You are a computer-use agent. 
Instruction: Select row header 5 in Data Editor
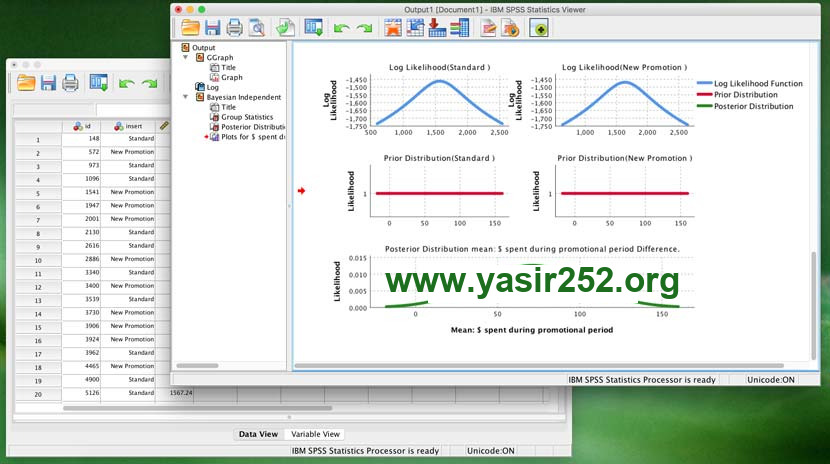[x=38, y=193]
